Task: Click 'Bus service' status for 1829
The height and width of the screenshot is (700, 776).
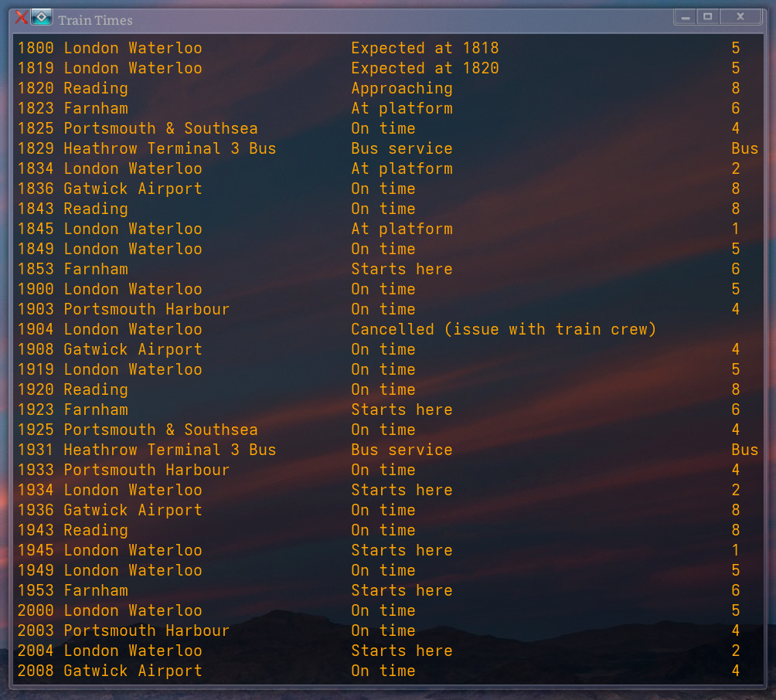Action: click(x=402, y=148)
